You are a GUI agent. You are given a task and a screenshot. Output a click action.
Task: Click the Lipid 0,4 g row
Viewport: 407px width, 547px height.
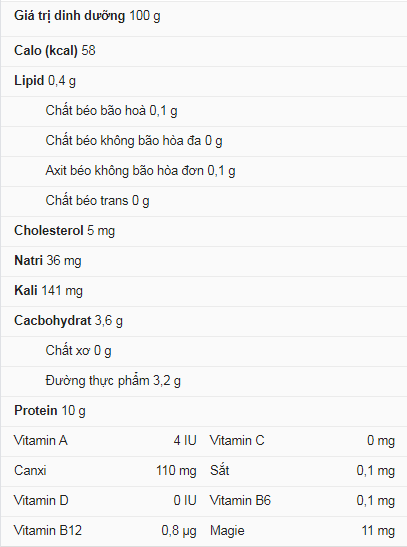click(204, 81)
